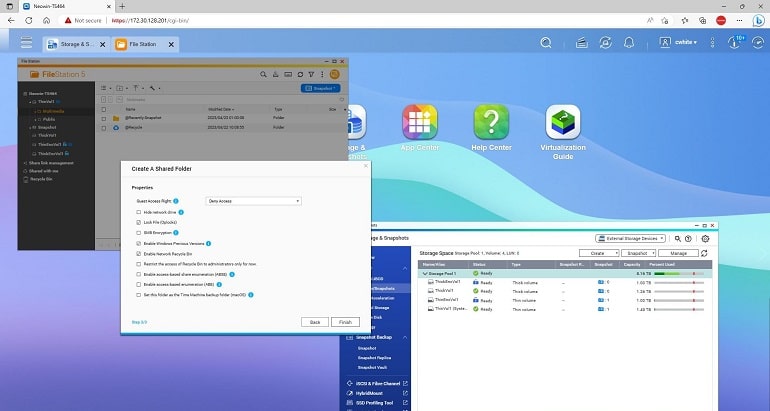
Task: Open the external devices sync icon in top bar
Action: (x=605, y=43)
